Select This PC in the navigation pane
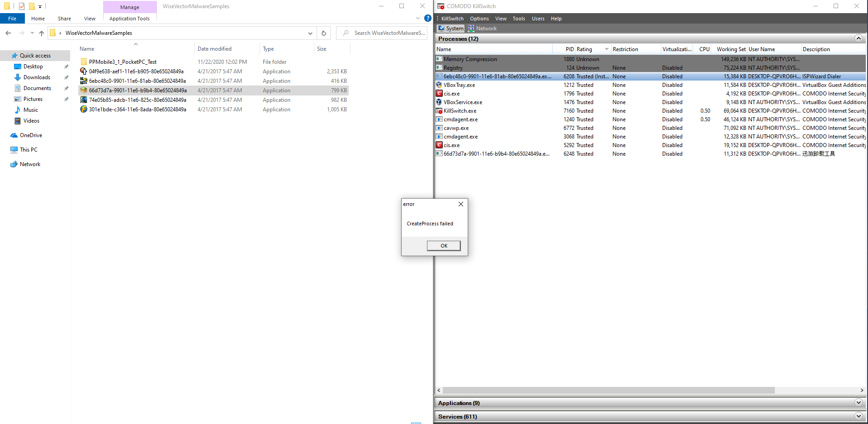 tap(28, 150)
